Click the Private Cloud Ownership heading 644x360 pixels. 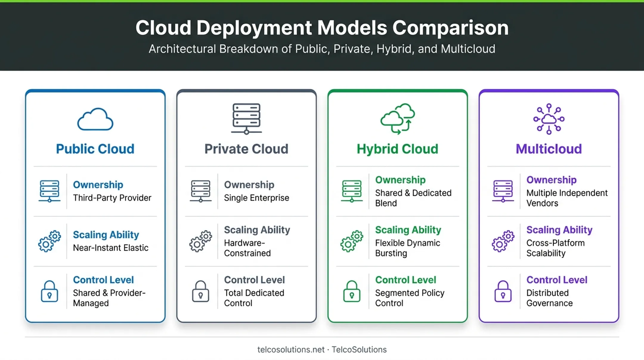249,185
